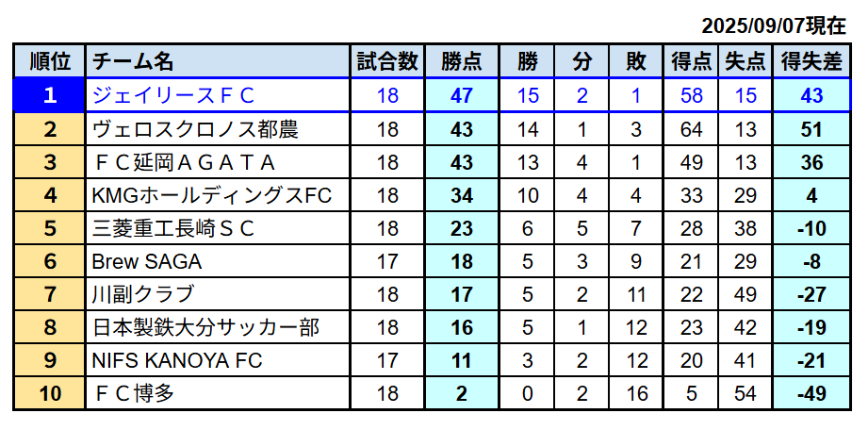Click goal difference 51 cell
This screenshot has height=430, width=868.
pos(811,129)
